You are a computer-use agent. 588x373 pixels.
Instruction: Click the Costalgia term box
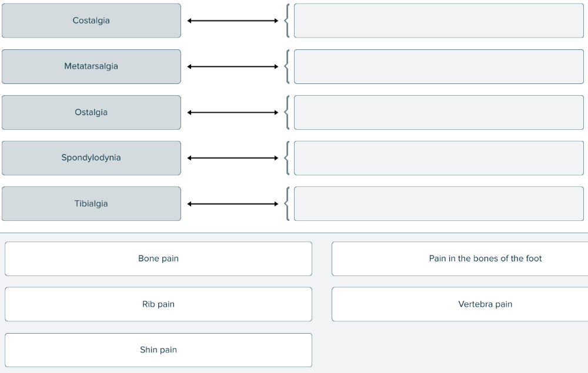91,21
